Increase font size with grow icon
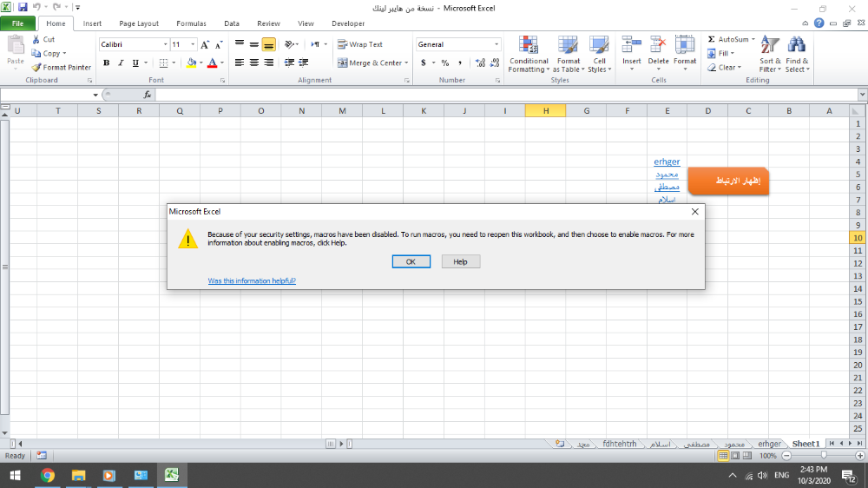This screenshot has height=488, width=868. (x=205, y=45)
